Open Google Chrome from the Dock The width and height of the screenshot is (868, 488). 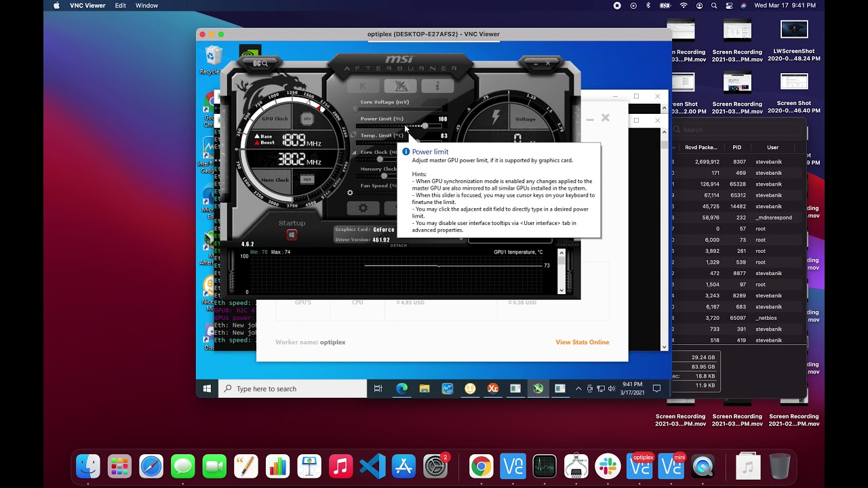(x=481, y=466)
